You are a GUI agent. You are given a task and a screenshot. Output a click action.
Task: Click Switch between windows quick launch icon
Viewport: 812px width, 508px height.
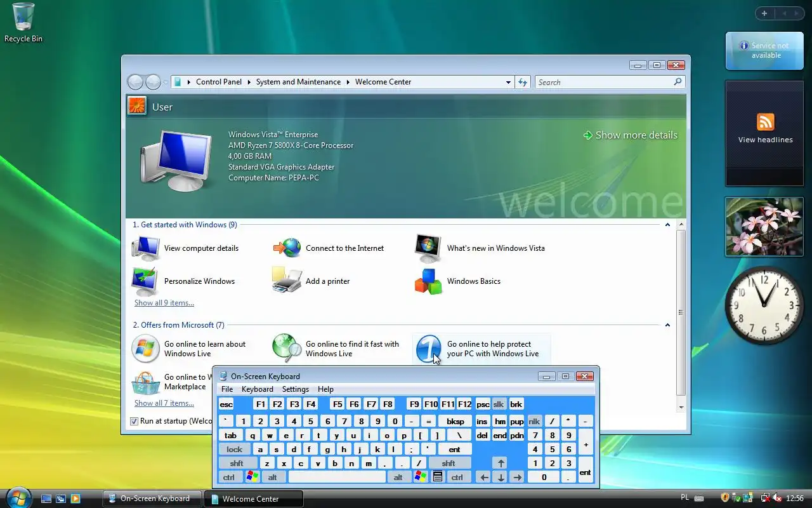pyautogui.click(x=61, y=499)
